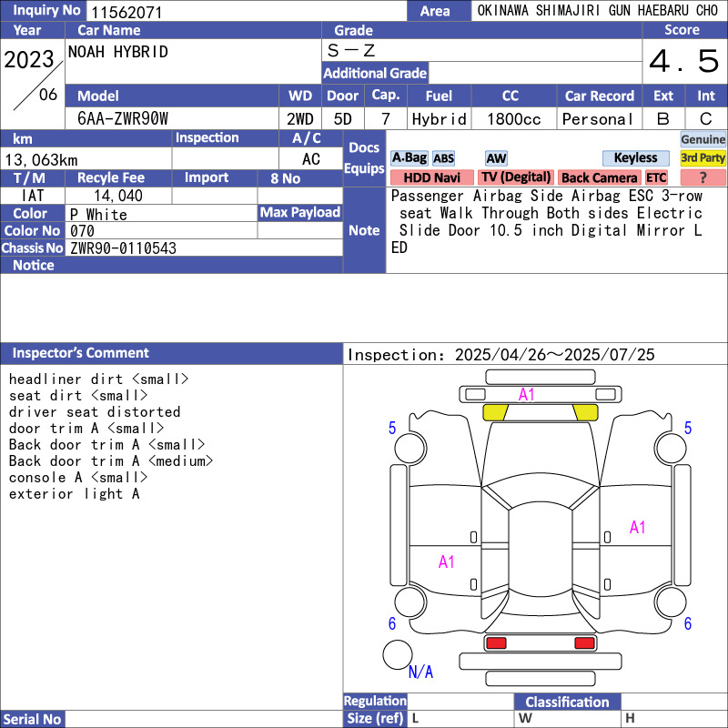Click the spare tire circle above N/A
The width and height of the screenshot is (728, 728).
point(398,654)
